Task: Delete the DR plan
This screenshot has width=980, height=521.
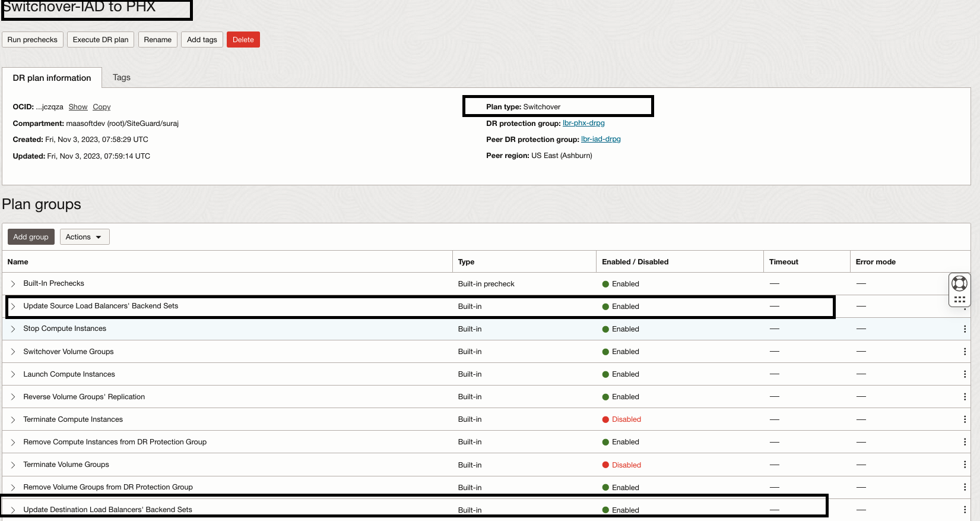Action: [243, 40]
